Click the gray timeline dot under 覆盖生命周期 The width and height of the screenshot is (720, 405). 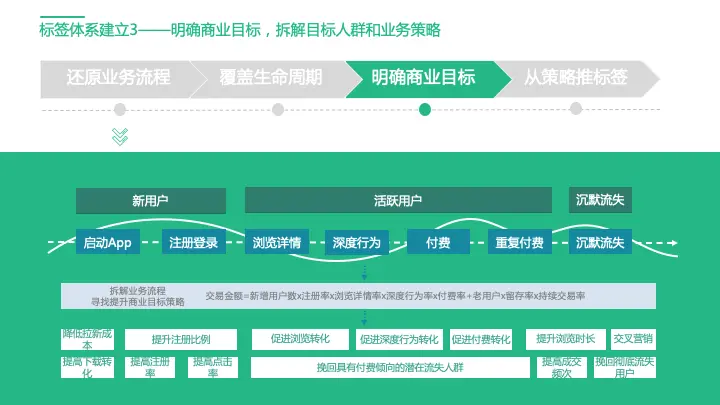click(278, 110)
